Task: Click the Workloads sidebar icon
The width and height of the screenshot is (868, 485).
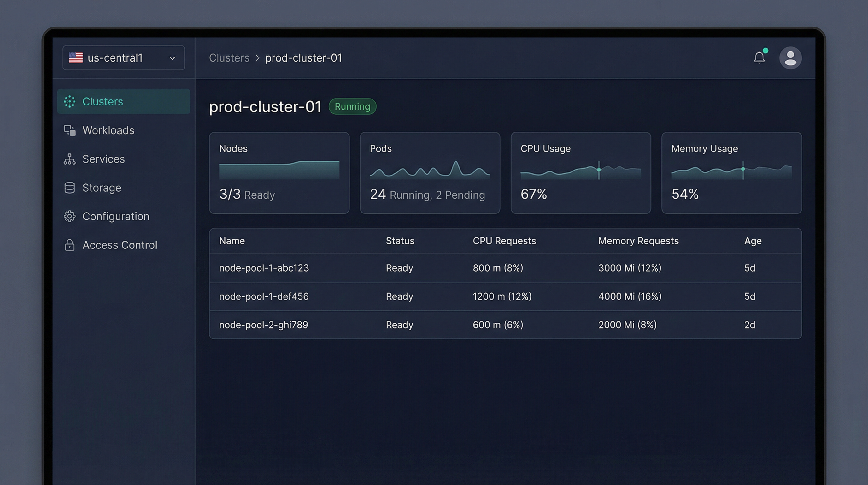Action: [x=69, y=130]
